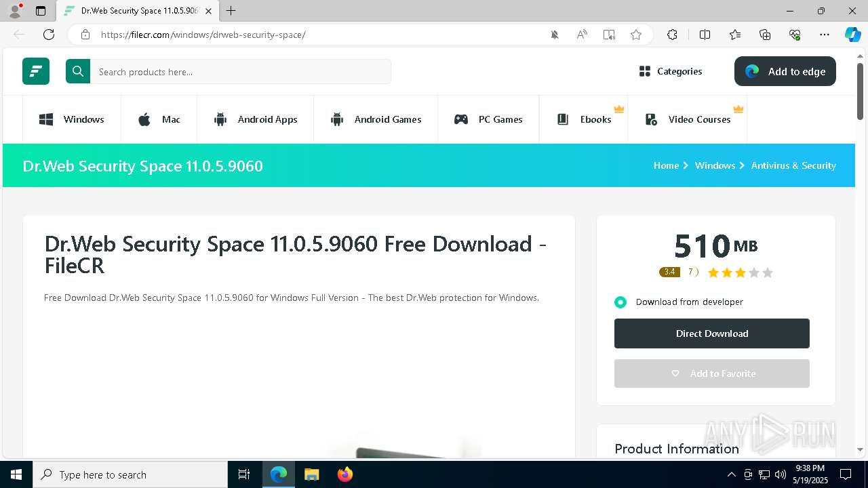Select the Dr.Web Security Space browser tab
The image size is (868, 488).
[x=138, y=11]
